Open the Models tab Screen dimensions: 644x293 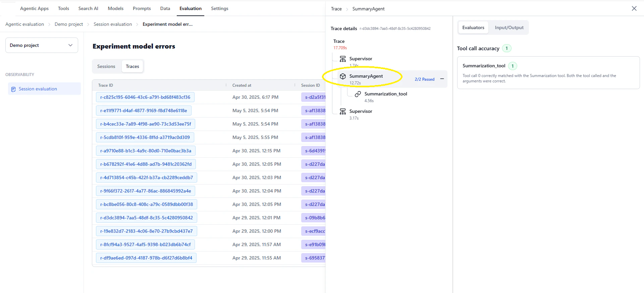tap(115, 8)
